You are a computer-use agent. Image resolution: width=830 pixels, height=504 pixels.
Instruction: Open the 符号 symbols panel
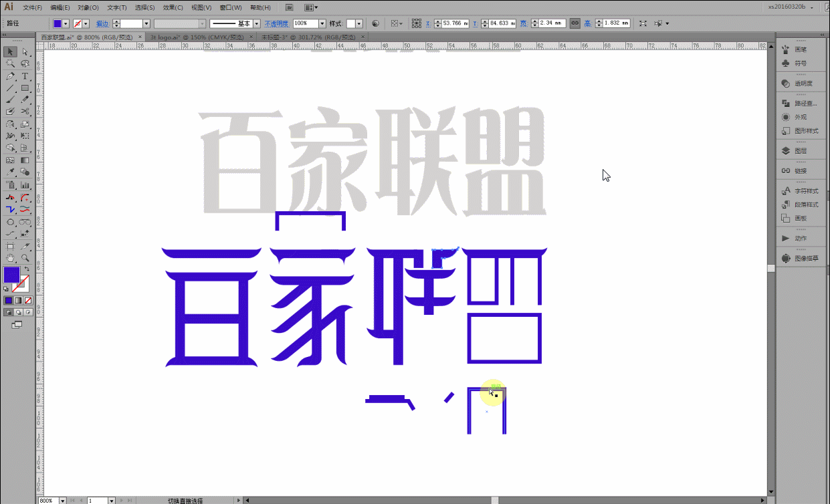[x=800, y=63]
